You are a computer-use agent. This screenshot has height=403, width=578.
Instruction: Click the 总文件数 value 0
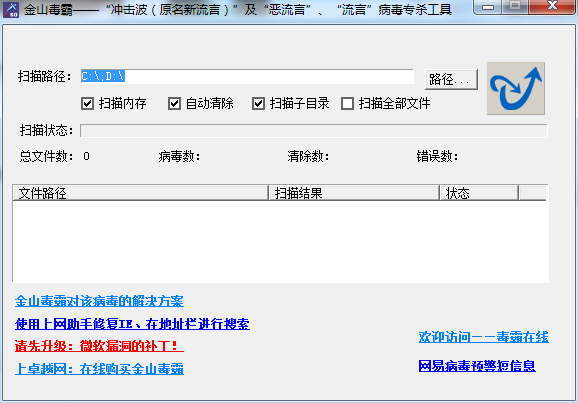[x=86, y=156]
